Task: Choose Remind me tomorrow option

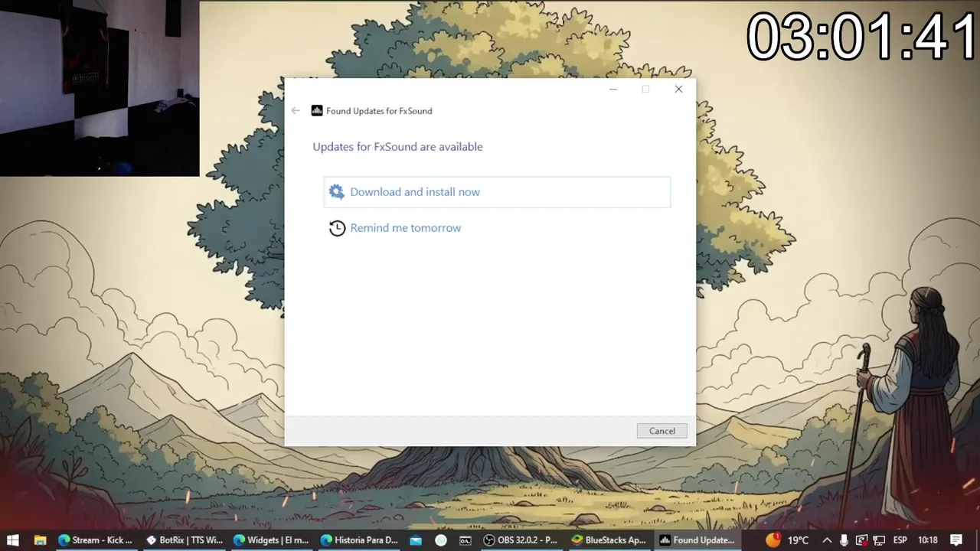Action: [x=405, y=228]
